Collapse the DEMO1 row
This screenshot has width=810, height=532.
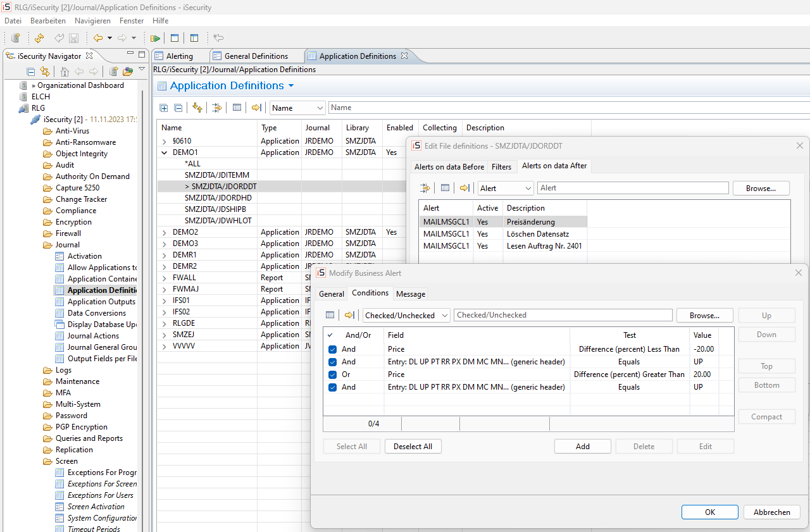pyautogui.click(x=165, y=152)
